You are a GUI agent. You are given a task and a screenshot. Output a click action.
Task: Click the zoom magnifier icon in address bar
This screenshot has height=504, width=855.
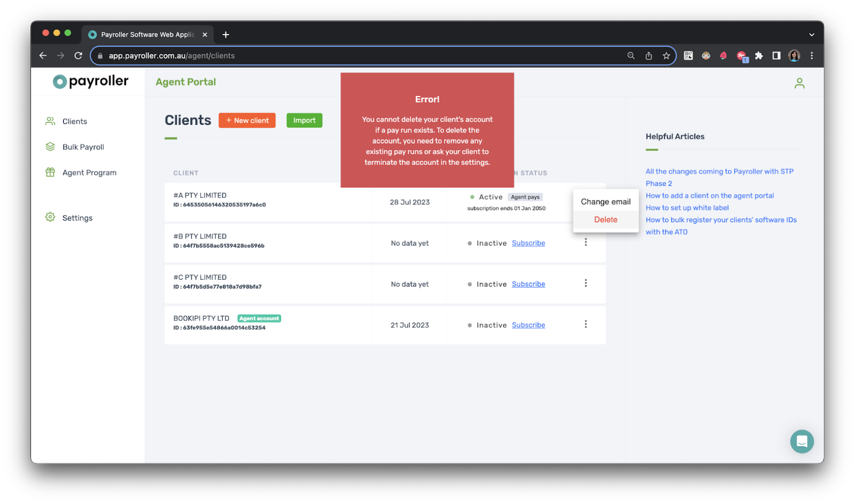pyautogui.click(x=631, y=56)
